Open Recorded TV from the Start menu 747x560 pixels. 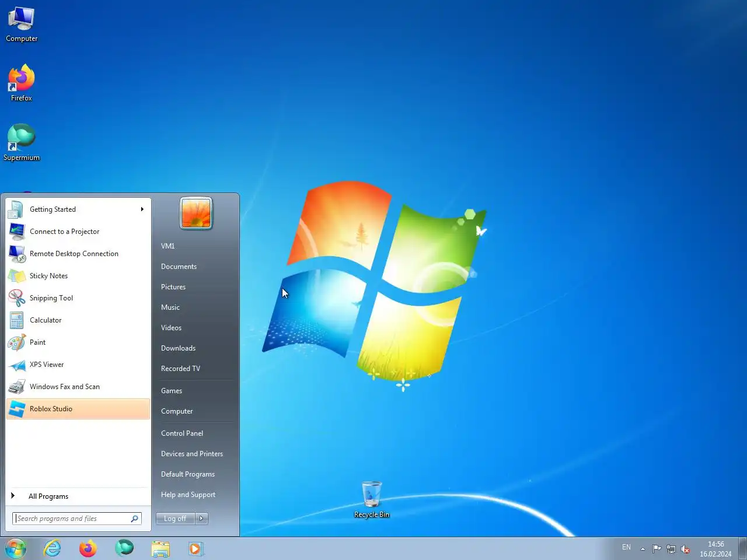180,369
